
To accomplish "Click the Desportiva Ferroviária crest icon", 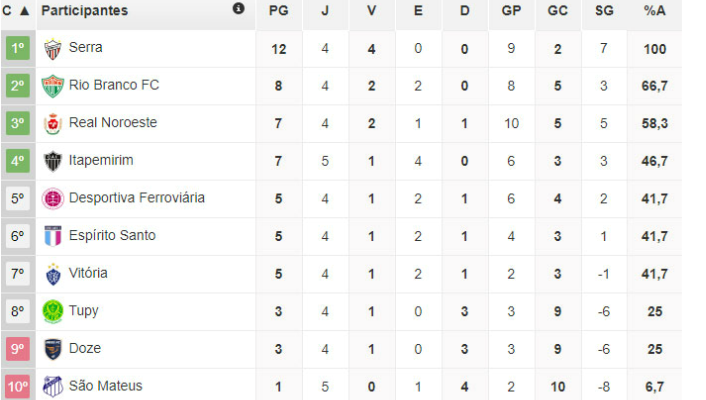I will 52,199.
